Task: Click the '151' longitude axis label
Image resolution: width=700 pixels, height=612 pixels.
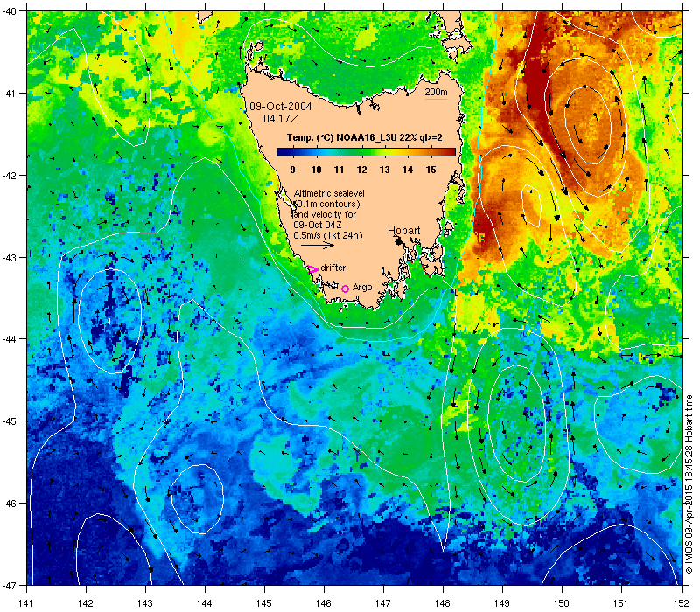Action: (x=621, y=603)
